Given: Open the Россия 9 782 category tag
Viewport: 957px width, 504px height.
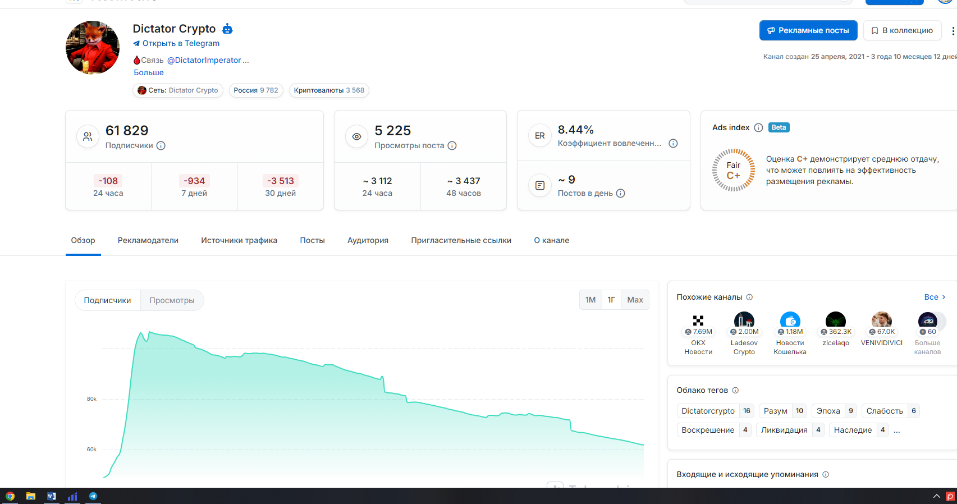Looking at the screenshot, I should [x=256, y=90].
